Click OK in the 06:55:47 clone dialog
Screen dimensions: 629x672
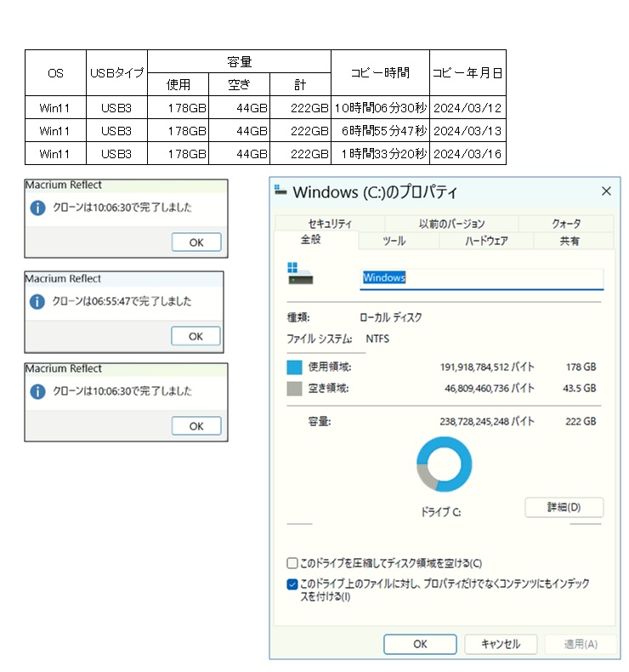(195, 336)
